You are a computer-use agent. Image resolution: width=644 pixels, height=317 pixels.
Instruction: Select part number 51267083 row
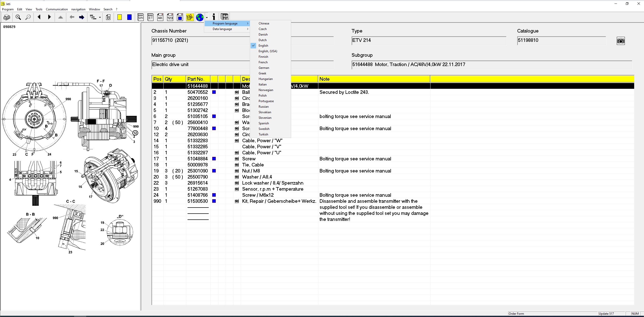(393, 189)
